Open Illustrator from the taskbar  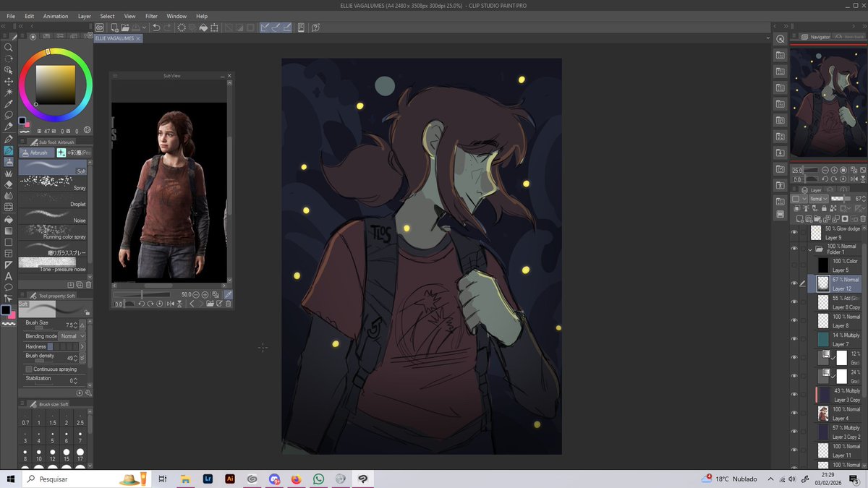(230, 479)
